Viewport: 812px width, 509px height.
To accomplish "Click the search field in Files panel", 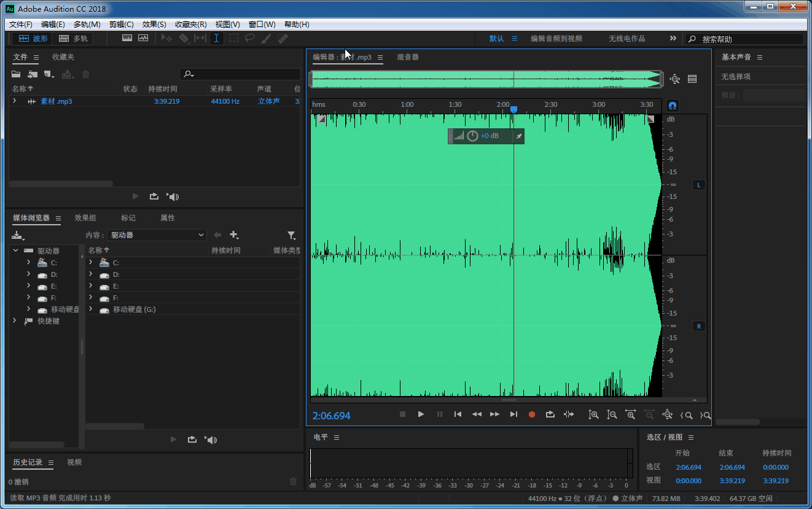I will pyautogui.click(x=241, y=74).
